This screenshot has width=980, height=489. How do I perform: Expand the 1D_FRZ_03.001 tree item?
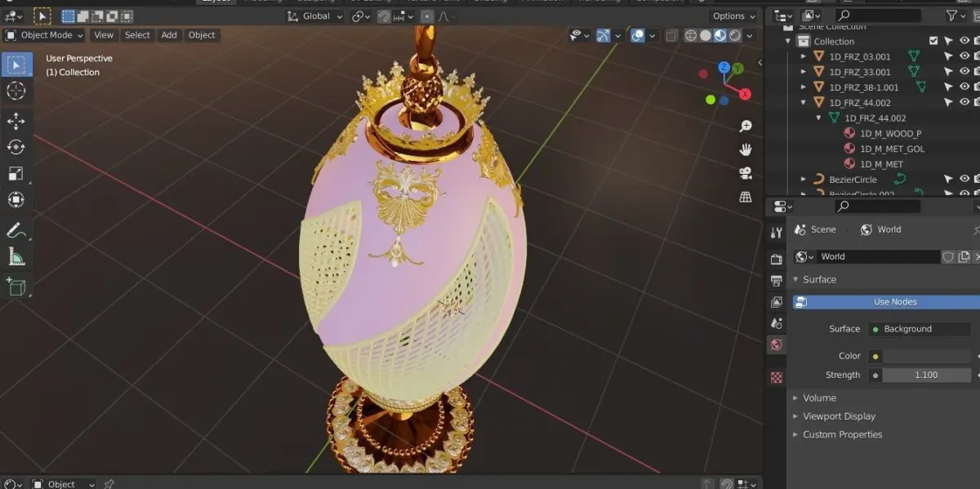[x=804, y=56]
